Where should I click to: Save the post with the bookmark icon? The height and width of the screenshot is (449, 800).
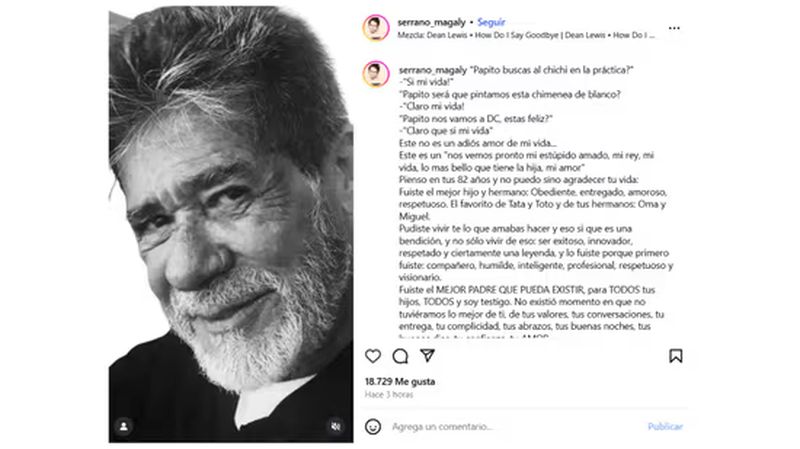[676, 356]
